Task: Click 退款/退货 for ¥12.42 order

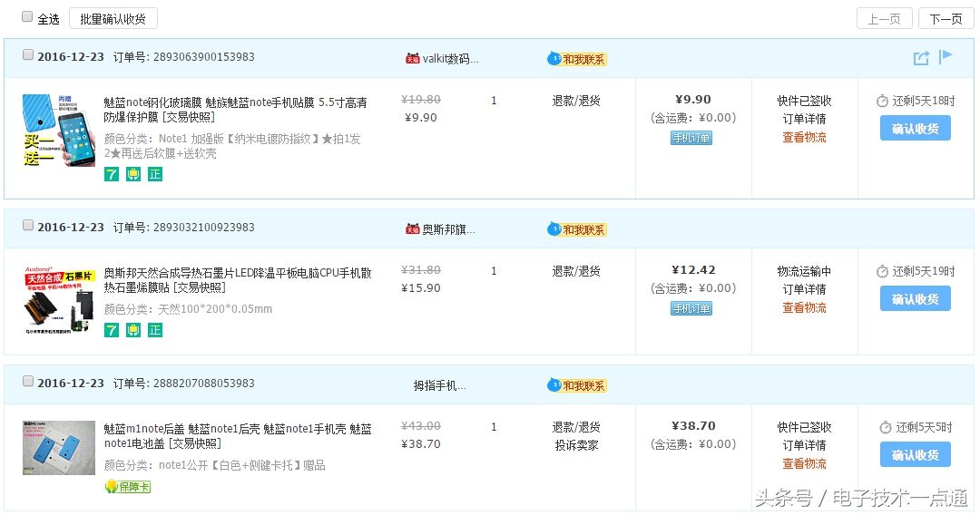Action: [576, 271]
